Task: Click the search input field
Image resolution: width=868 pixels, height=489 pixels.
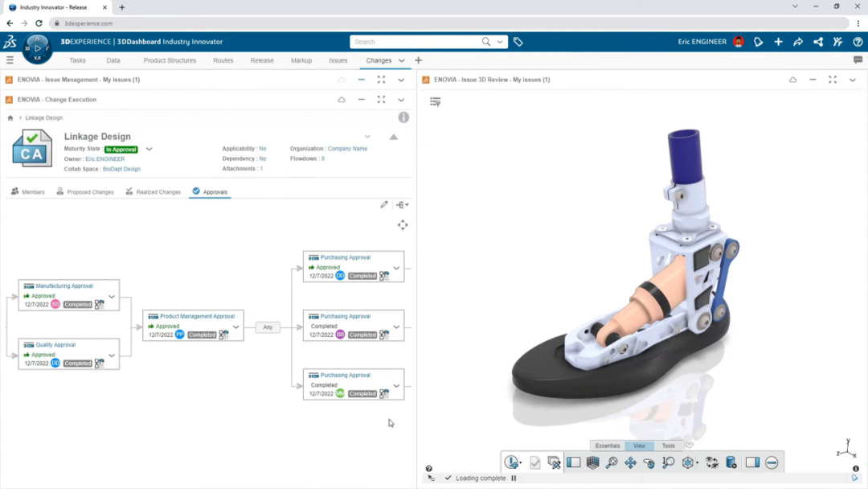Action: pos(416,42)
